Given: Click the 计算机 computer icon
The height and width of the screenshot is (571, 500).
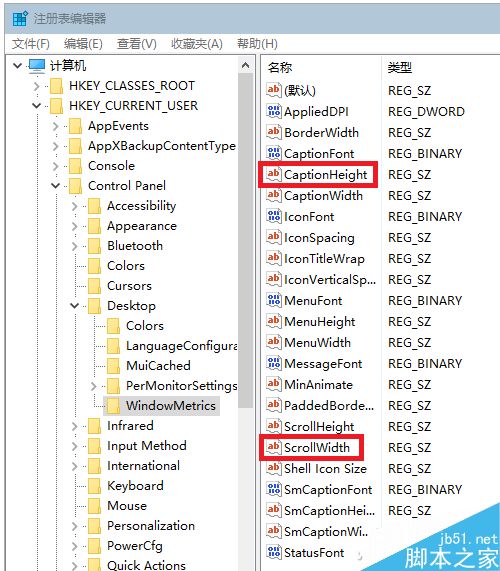Looking at the screenshot, I should (37, 66).
